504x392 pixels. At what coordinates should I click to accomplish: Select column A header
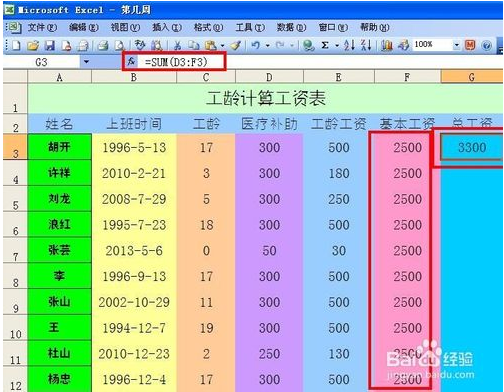[60, 77]
